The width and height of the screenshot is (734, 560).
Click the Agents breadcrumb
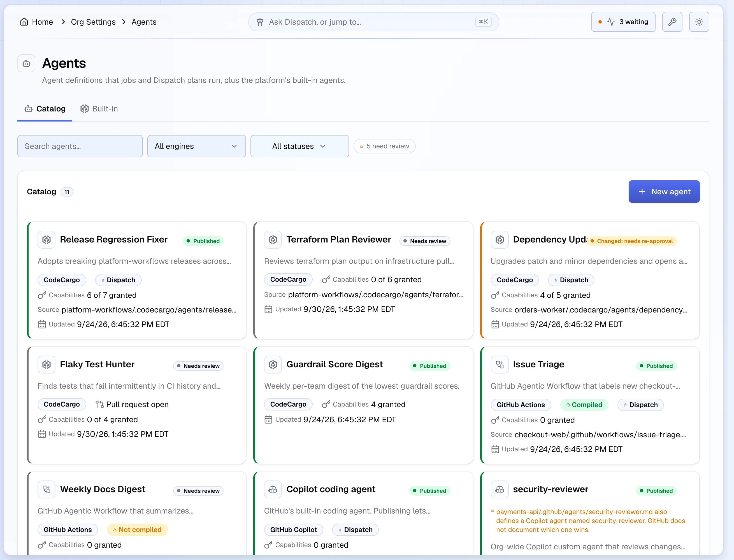pos(144,22)
